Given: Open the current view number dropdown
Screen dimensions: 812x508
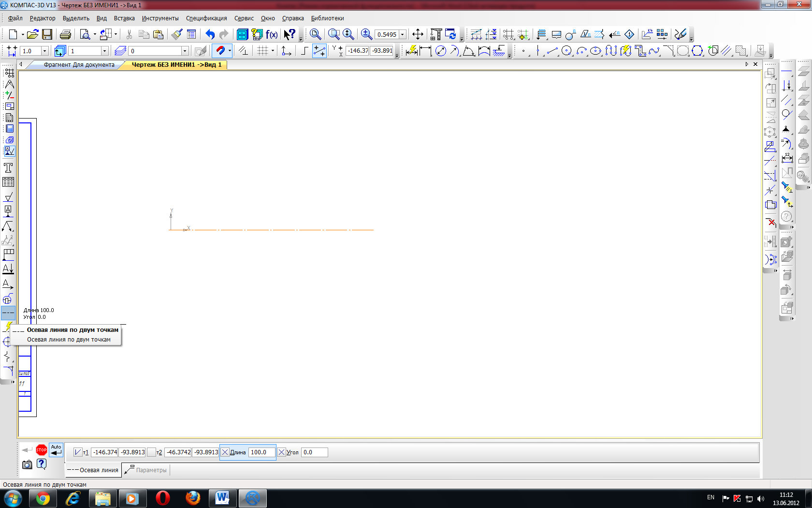Looking at the screenshot, I should point(104,51).
